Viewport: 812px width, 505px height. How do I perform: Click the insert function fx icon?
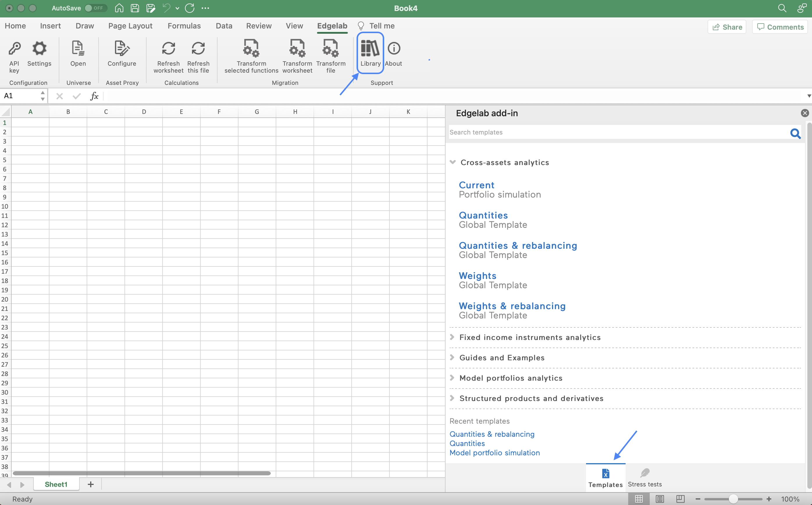[x=94, y=96]
